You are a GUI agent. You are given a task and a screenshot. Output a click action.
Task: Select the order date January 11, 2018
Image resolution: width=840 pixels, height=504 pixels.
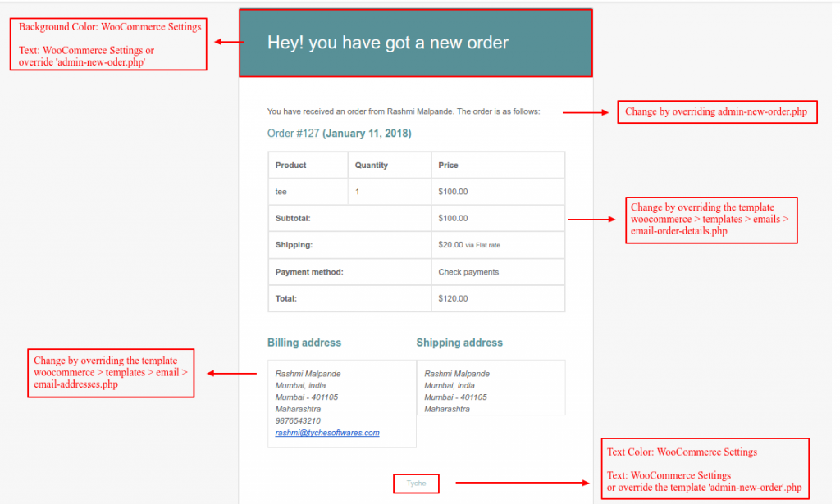tap(367, 133)
